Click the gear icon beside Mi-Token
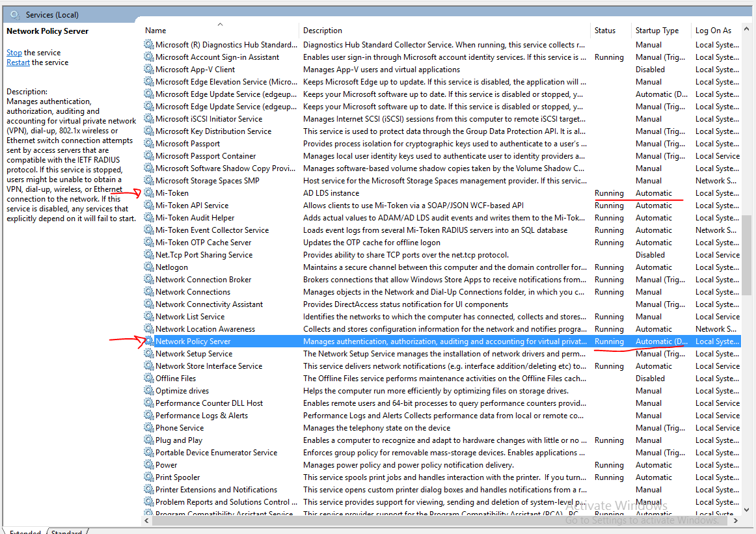Viewport: 756px width, 534px height. tap(148, 193)
